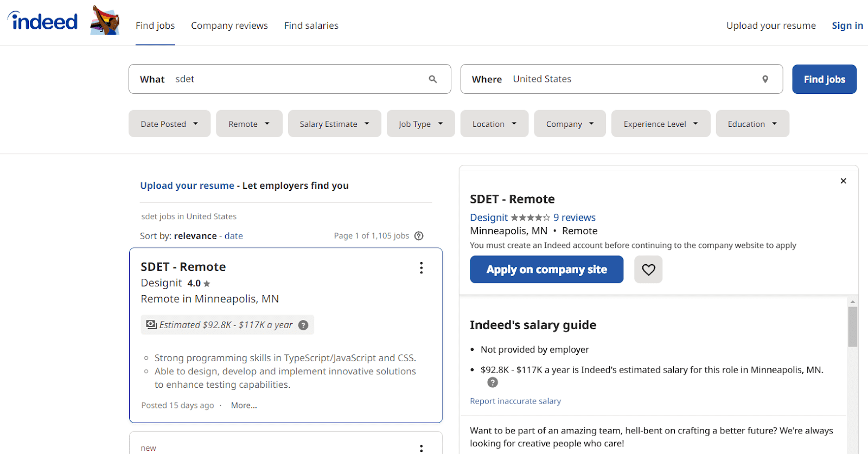This screenshot has height=454, width=868.
Task: Save job with the heart icon
Action: coord(648,270)
